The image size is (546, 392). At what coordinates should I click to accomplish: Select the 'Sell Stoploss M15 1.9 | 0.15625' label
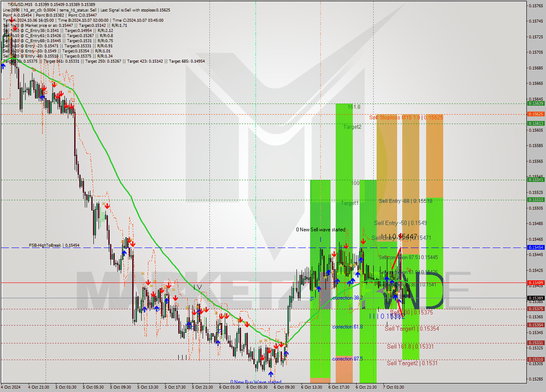406,117
